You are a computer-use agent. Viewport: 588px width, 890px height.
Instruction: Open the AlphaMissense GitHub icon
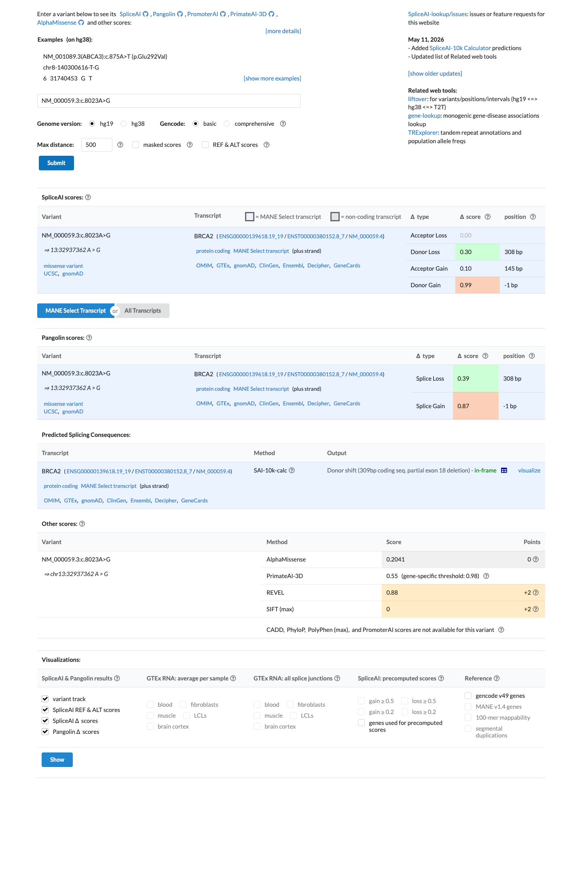click(81, 23)
